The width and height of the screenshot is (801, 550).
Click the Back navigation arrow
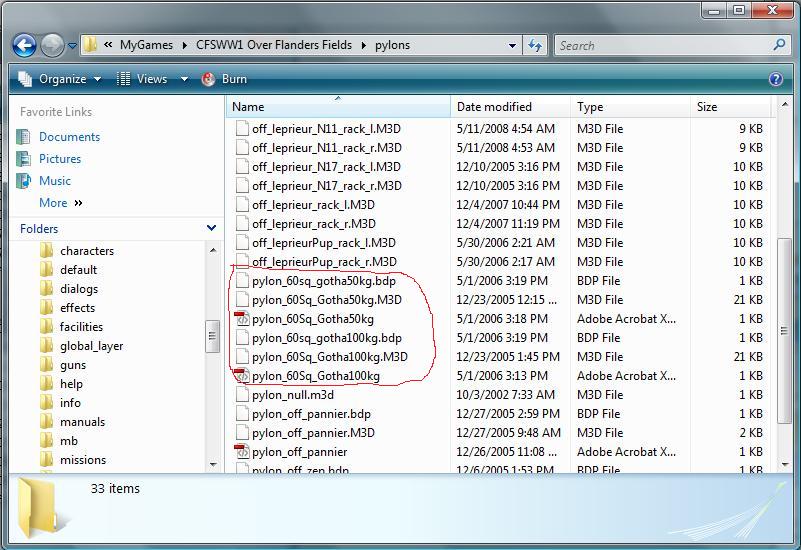pyautogui.click(x=25, y=45)
